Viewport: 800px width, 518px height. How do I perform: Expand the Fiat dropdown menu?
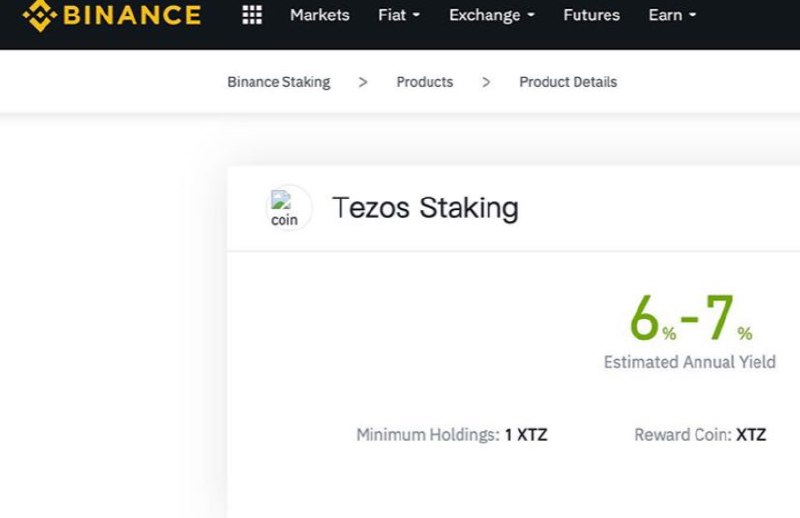(x=399, y=15)
